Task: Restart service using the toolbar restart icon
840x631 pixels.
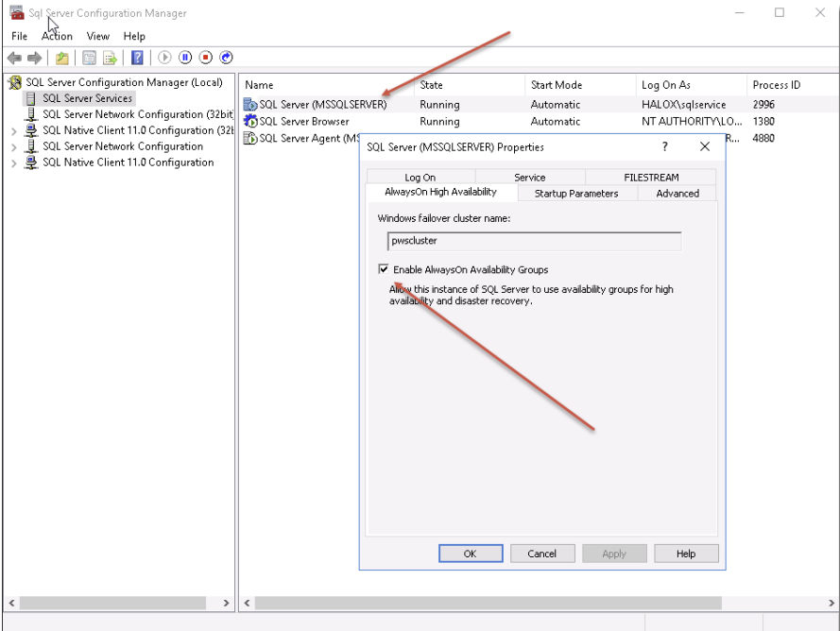Action: click(x=226, y=58)
